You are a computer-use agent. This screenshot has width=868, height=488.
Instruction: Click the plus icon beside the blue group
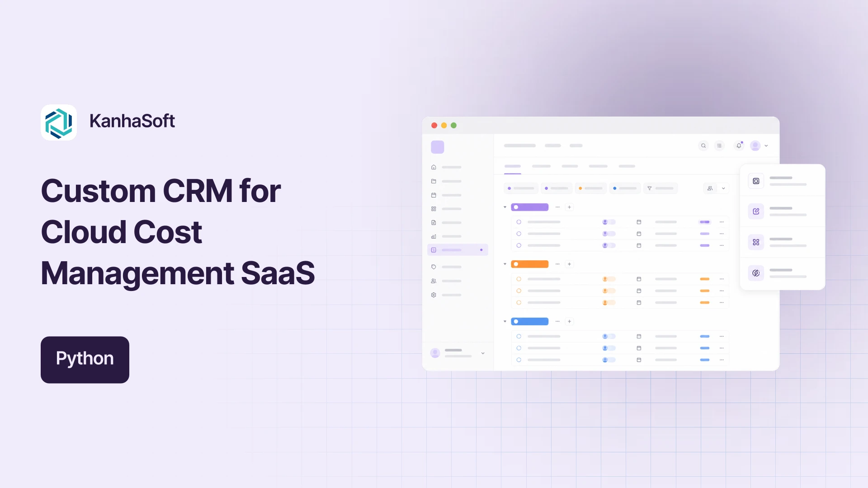[x=570, y=321]
